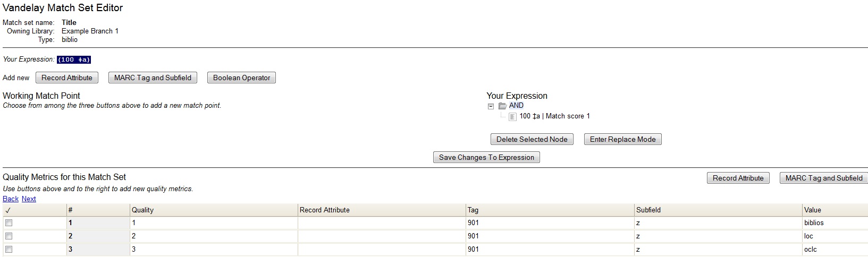Click the document icon beside 100 ‡a
The width and height of the screenshot is (868, 257).
[512, 117]
